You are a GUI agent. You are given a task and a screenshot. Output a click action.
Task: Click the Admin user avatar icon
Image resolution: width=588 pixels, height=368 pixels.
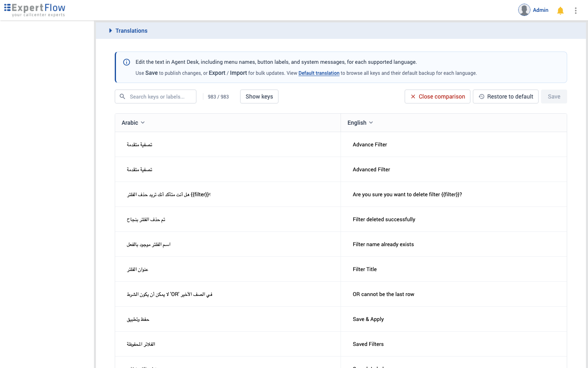pyautogui.click(x=524, y=10)
